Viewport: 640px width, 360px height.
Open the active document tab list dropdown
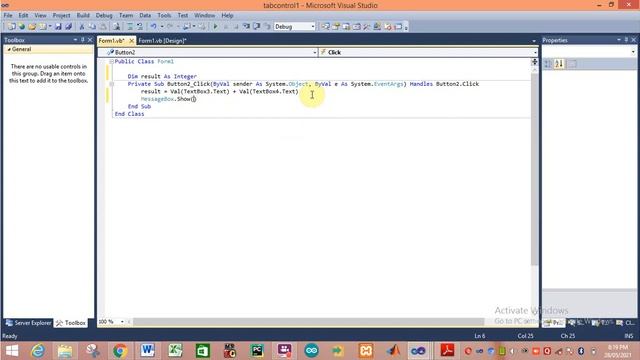pos(534,41)
